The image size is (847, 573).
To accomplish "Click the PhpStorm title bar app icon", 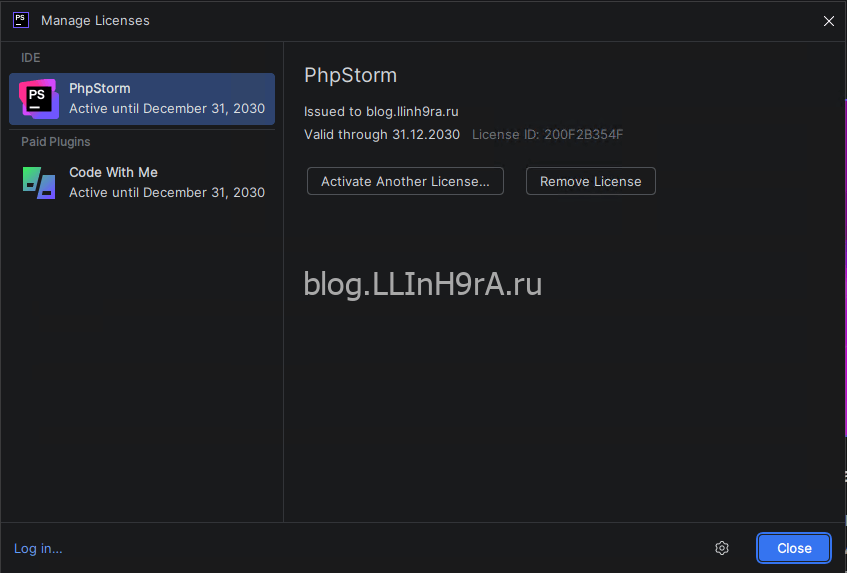I will pos(20,20).
